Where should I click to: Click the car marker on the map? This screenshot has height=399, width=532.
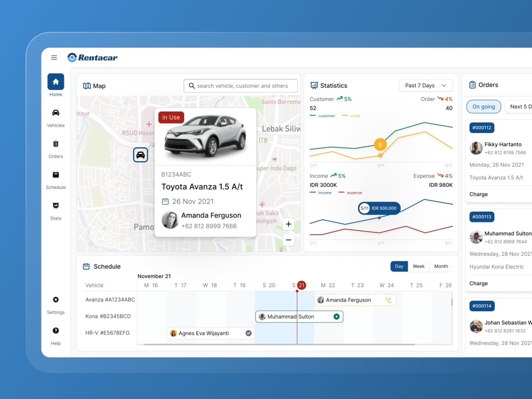pyautogui.click(x=140, y=155)
